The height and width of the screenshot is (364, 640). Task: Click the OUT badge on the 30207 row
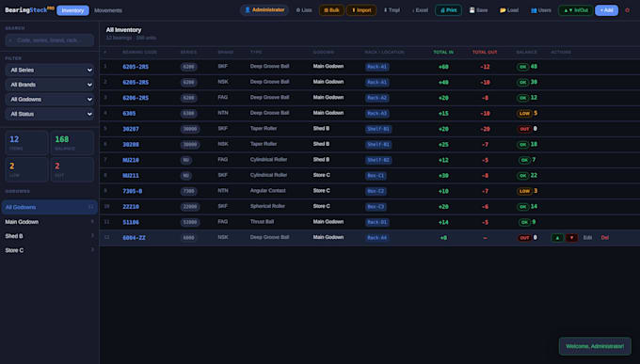pos(524,129)
